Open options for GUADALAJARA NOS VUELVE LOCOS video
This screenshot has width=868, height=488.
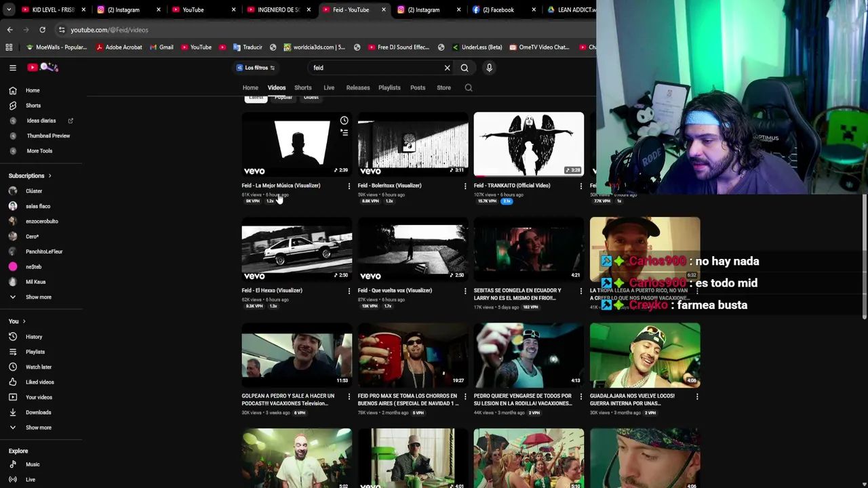697,396
